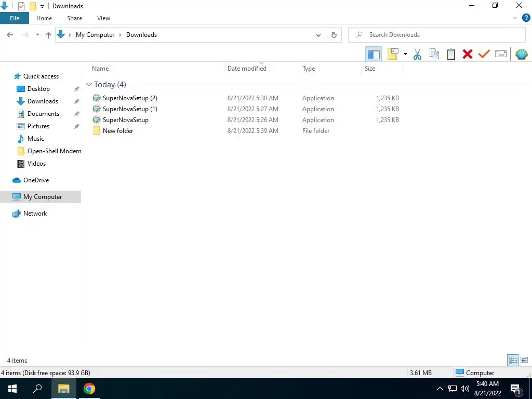Open the volume speaker tray icon
The image size is (532, 399).
(464, 389)
